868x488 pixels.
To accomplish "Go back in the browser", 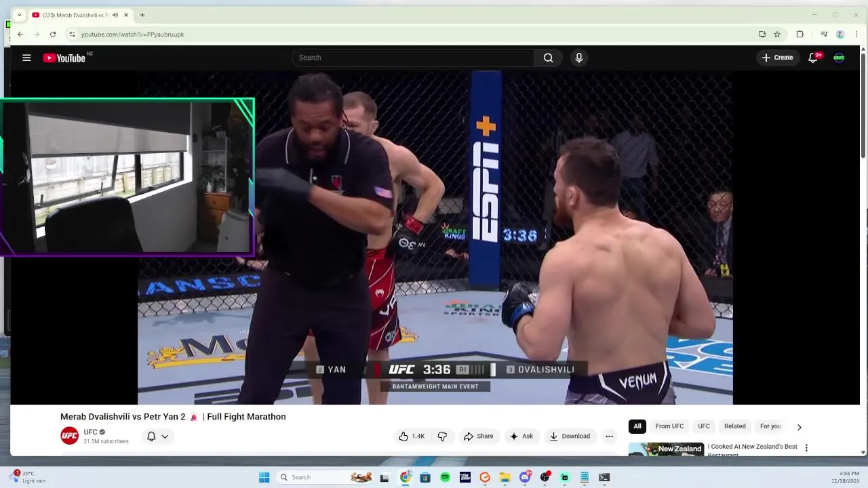I will (x=20, y=34).
